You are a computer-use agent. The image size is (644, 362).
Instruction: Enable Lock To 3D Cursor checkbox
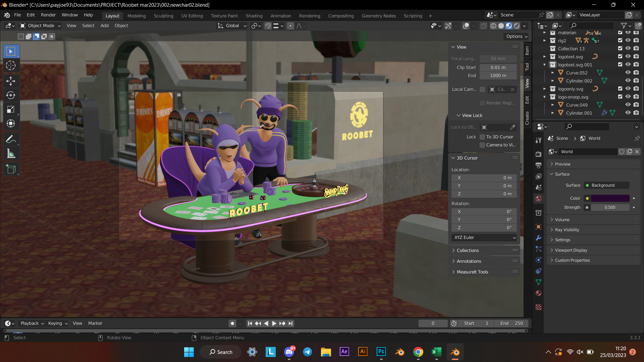[482, 137]
